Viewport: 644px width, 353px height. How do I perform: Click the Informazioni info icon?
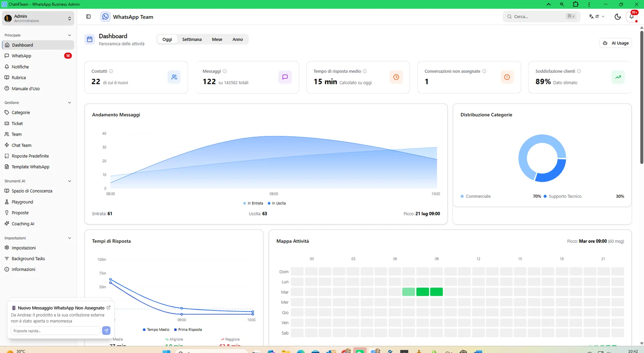(x=7, y=269)
